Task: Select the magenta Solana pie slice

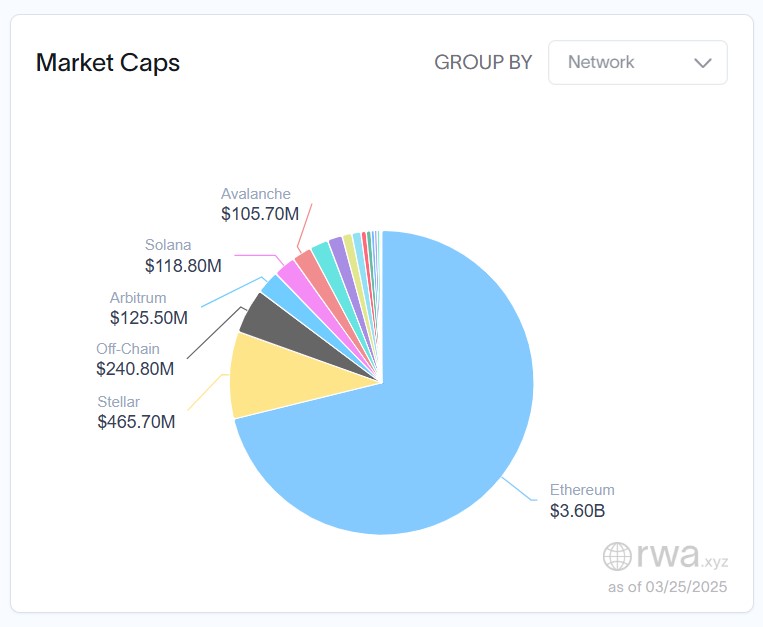Action: coord(290,271)
